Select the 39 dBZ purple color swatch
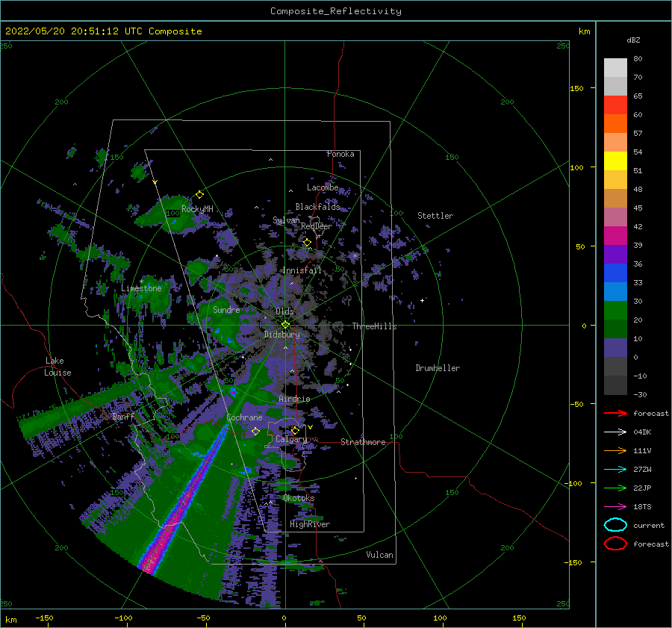 coord(615,255)
